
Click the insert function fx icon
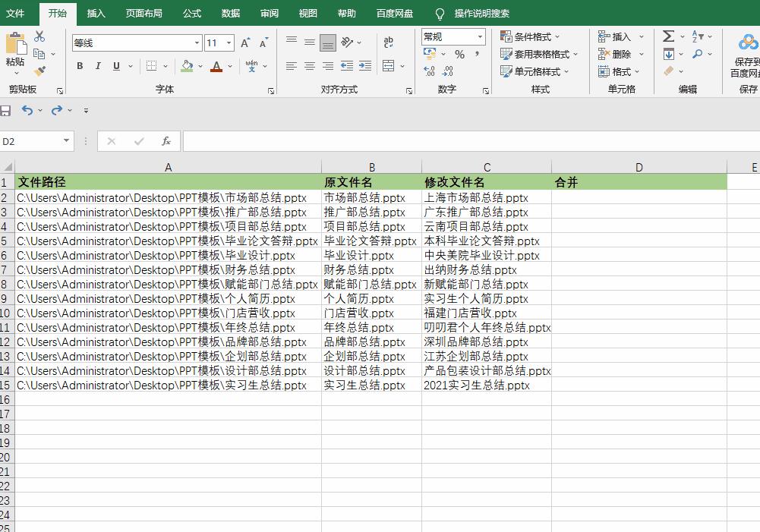click(x=166, y=141)
